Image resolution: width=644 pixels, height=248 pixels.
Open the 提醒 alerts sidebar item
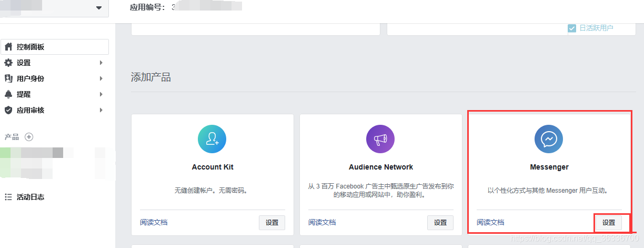55,94
